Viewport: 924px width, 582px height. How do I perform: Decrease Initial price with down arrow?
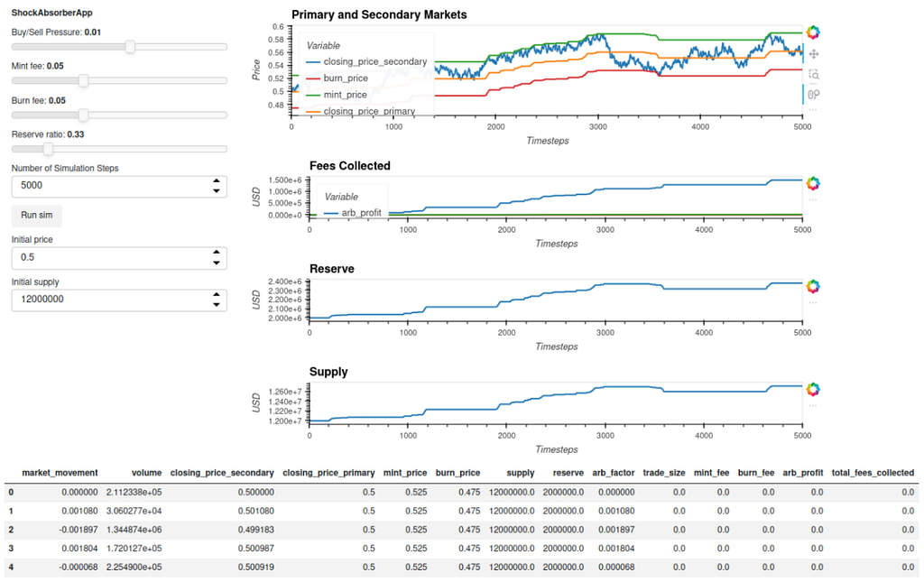pos(217,263)
